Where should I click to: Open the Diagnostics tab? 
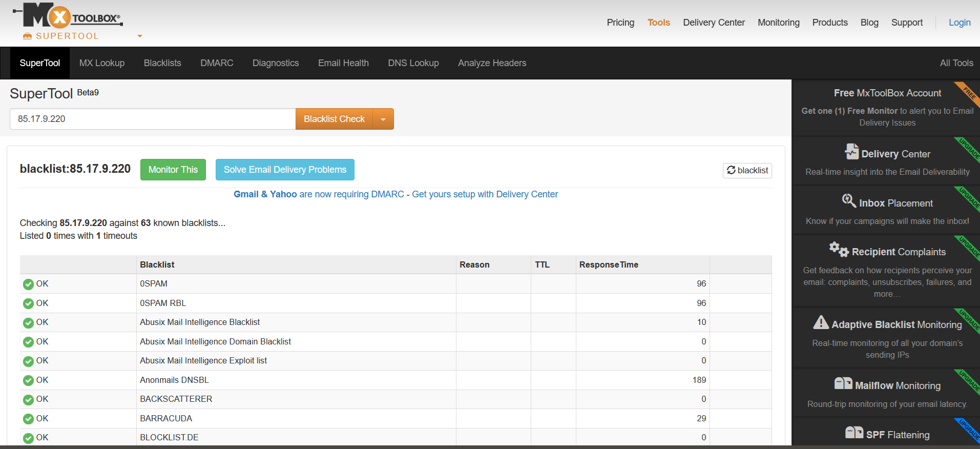(x=276, y=63)
